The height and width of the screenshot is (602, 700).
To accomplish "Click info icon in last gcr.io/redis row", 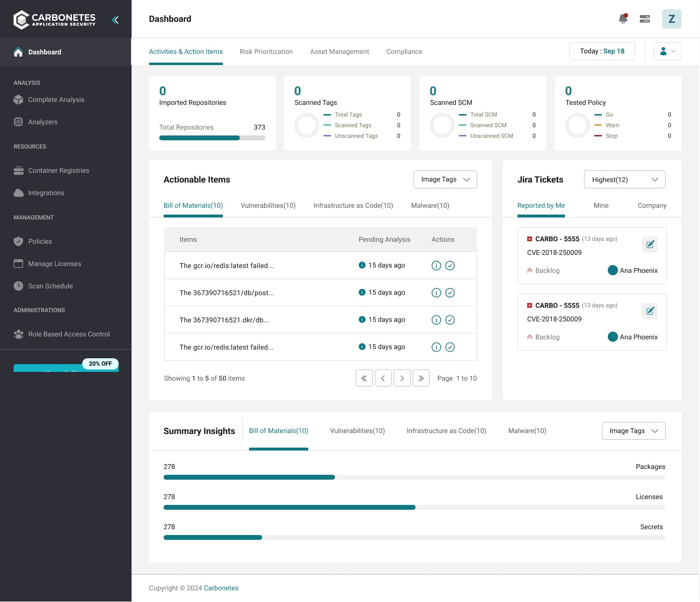I will 436,347.
